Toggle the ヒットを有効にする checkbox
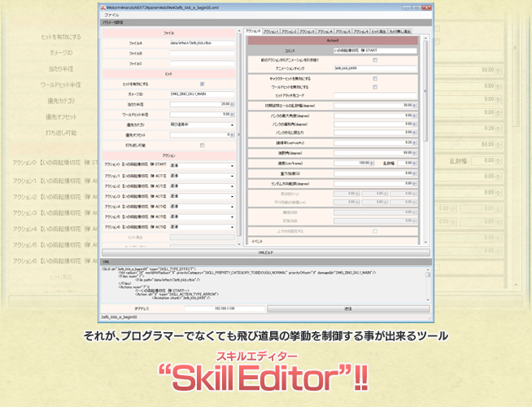532x407 pixels. click(203, 84)
